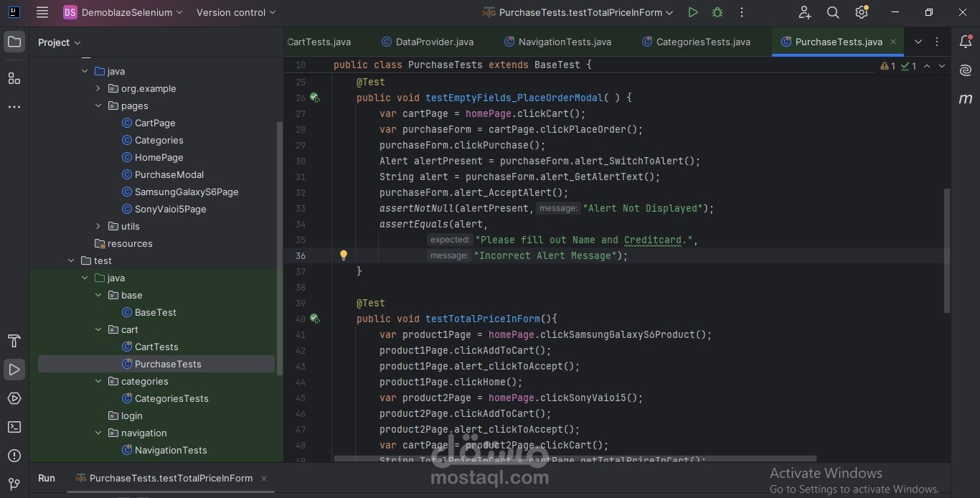The image size is (980, 498).
Task: Click the yellow lightbulb on line 36
Action: (x=344, y=255)
